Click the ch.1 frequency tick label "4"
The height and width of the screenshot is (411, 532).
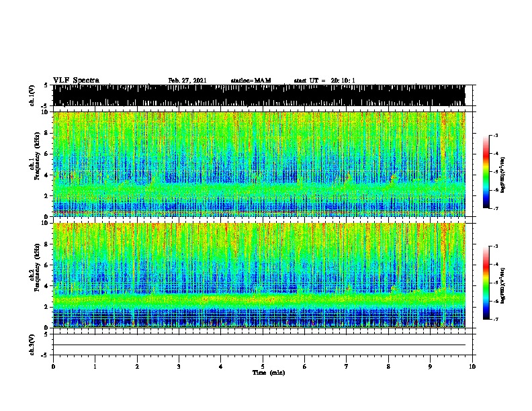click(x=47, y=175)
